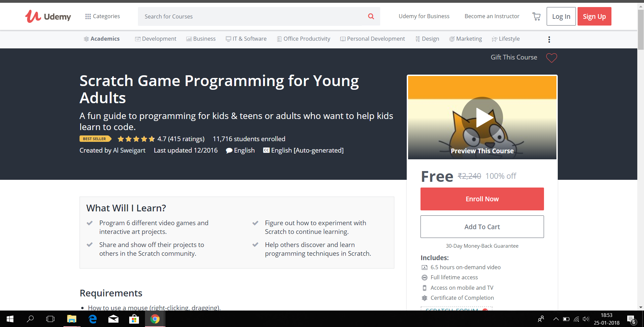Select the Personal Development category
This screenshot has width=644, height=327.
point(373,39)
